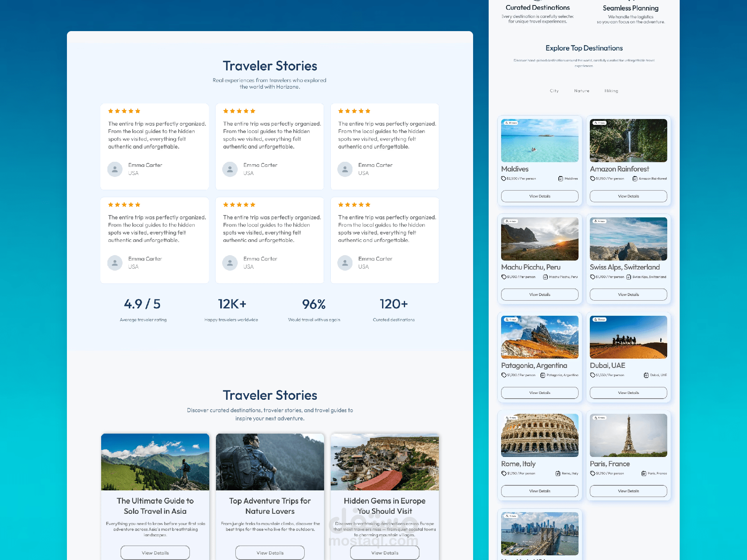This screenshot has height=560, width=747.
Task: Select the Nature filter tab
Action: tap(582, 91)
